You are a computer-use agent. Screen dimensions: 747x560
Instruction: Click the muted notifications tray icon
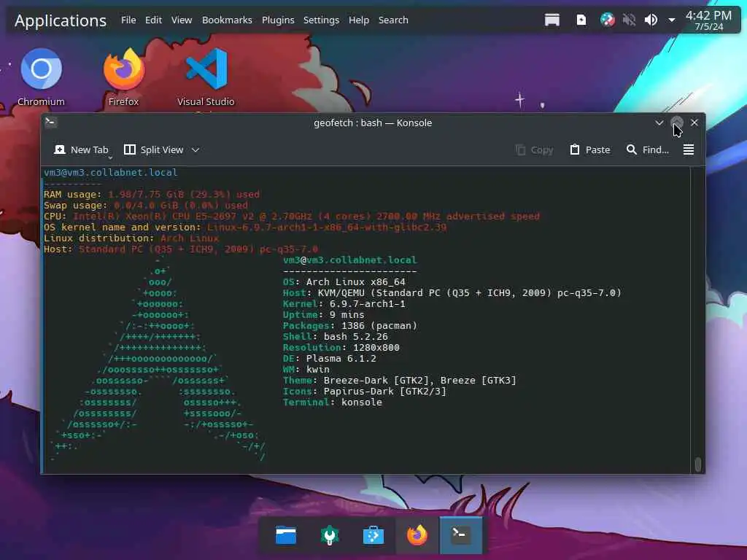click(629, 20)
